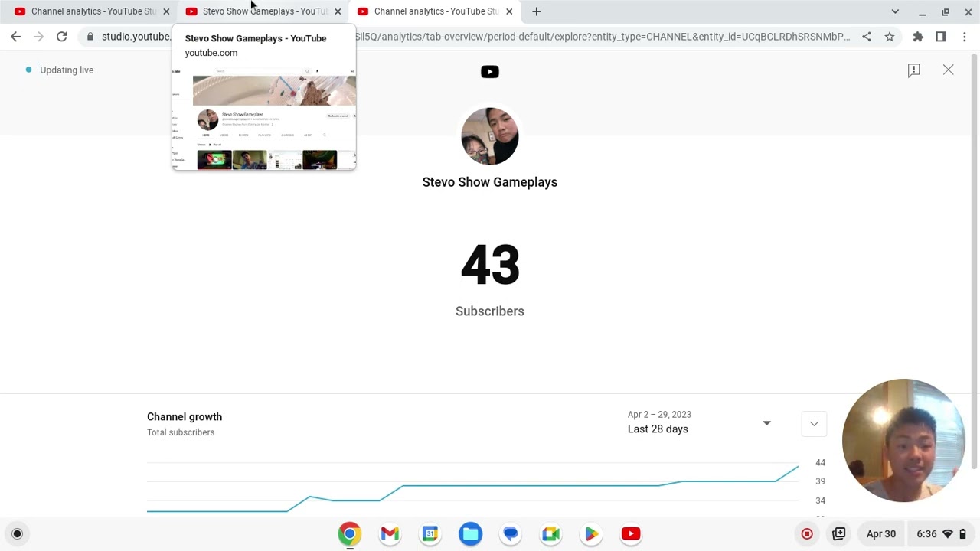Click the Updating live indicator
This screenshot has width=980, height=551.
point(60,70)
